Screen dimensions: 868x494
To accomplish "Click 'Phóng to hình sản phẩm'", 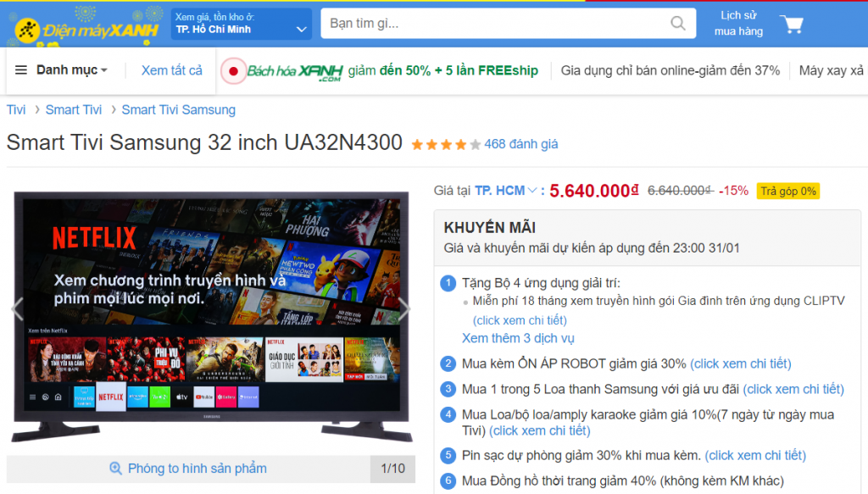I will tap(197, 469).
